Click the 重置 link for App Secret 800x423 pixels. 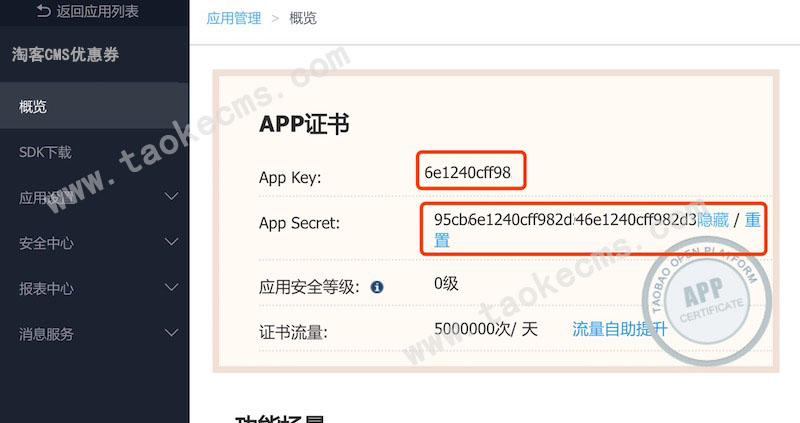[753, 220]
